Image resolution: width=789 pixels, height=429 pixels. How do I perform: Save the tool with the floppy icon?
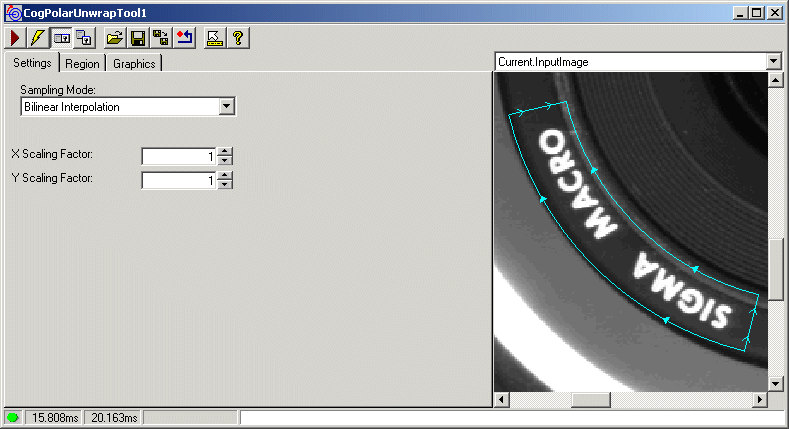pos(138,38)
